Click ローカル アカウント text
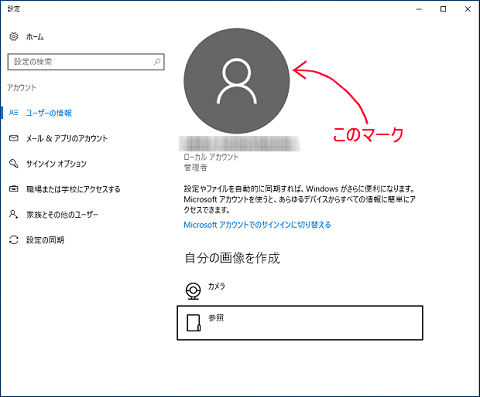Viewport: 480px width, 397px height. tap(211, 157)
